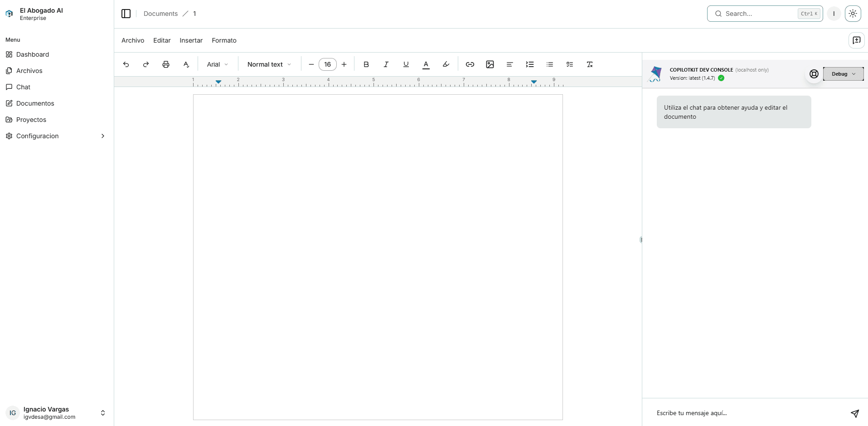The height and width of the screenshot is (426, 868).
Task: Select the Bold formatting icon
Action: pos(366,64)
